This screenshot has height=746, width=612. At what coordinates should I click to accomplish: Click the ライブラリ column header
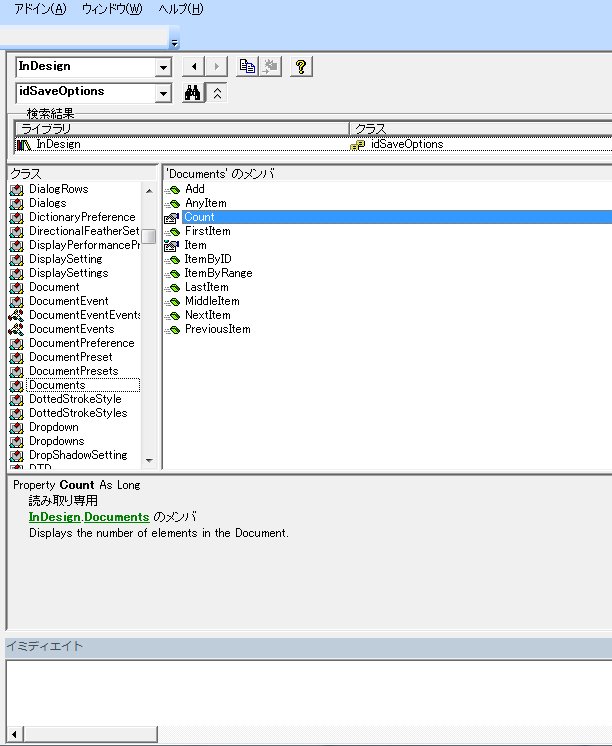coord(182,128)
